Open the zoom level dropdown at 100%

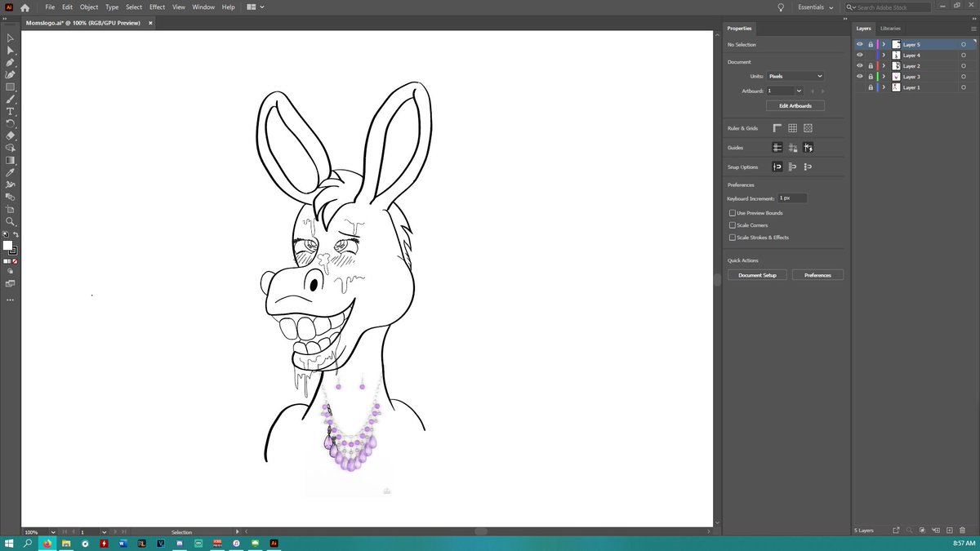pos(53,531)
